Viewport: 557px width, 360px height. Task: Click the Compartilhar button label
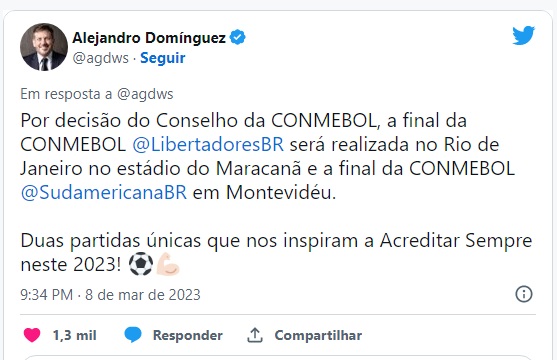[318, 335]
